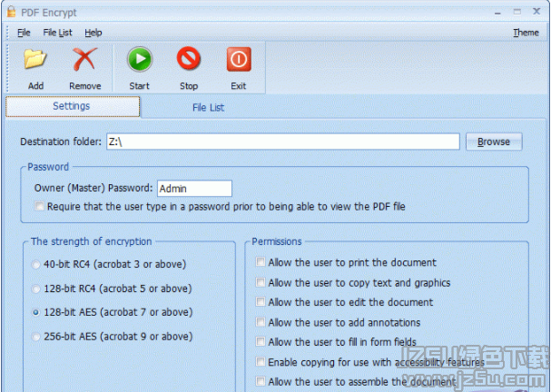Screen dimensions: 551x392
Task: Open the Theme menu
Action: [526, 33]
